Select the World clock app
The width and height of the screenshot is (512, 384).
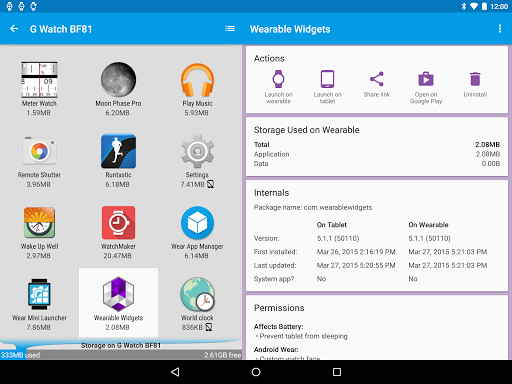[197, 294]
